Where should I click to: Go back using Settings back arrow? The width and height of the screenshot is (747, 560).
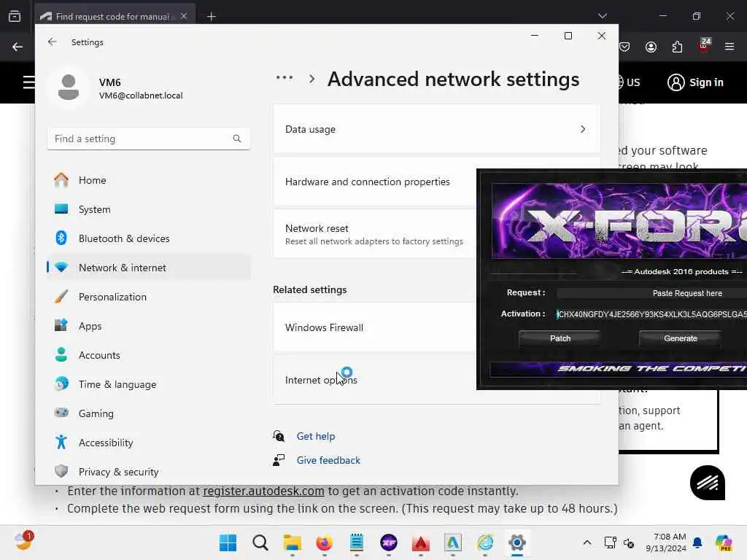pyautogui.click(x=52, y=42)
